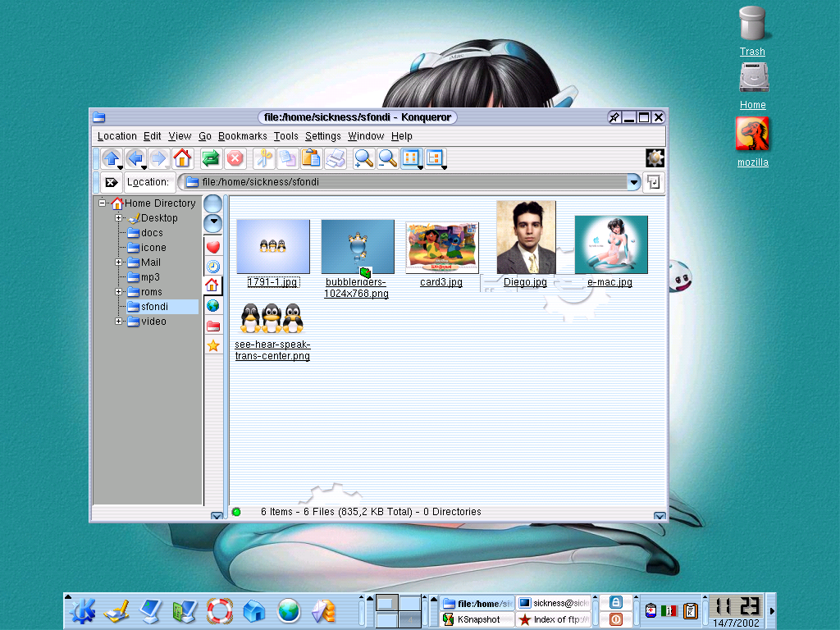The width and height of the screenshot is (840, 630).
Task: Click the Zoom In magnifier icon
Action: click(363, 158)
